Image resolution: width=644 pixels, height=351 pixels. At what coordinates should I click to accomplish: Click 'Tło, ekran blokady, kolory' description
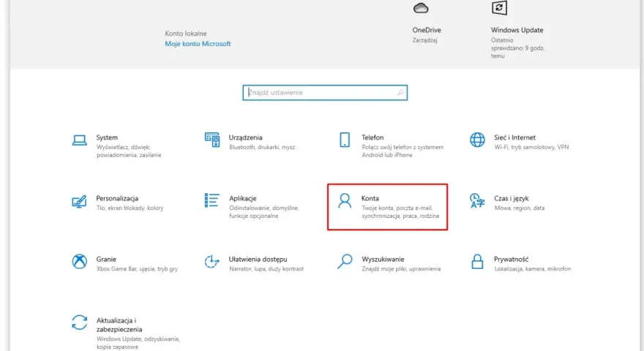pyautogui.click(x=130, y=208)
